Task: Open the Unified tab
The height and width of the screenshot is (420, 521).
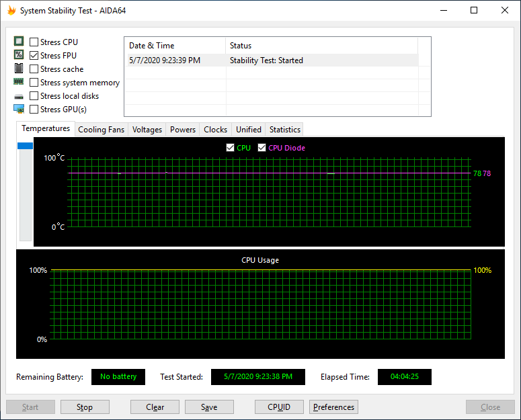Action: pos(249,130)
